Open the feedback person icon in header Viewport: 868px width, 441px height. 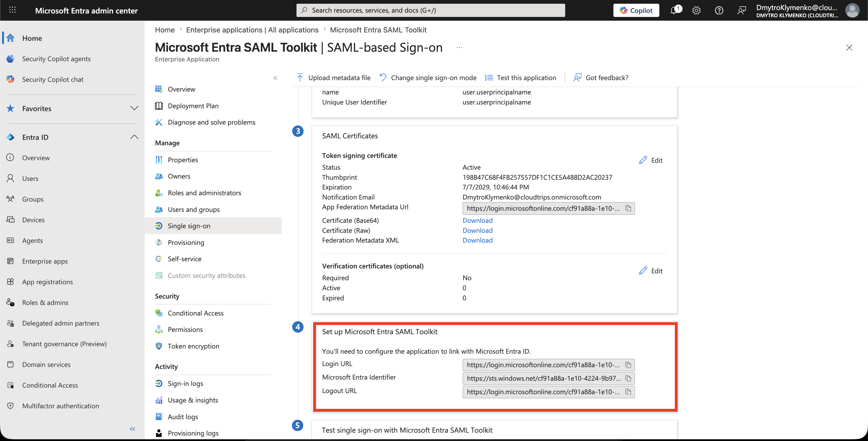click(x=741, y=10)
